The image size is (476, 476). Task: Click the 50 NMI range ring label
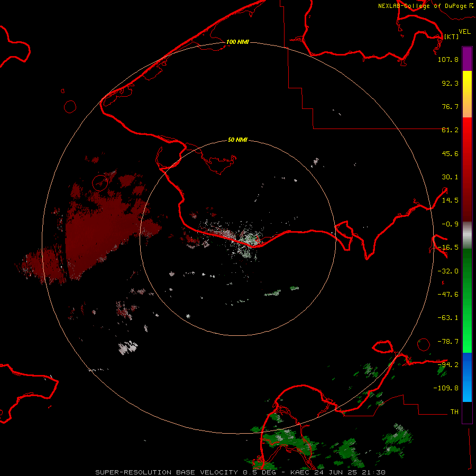tap(237, 140)
